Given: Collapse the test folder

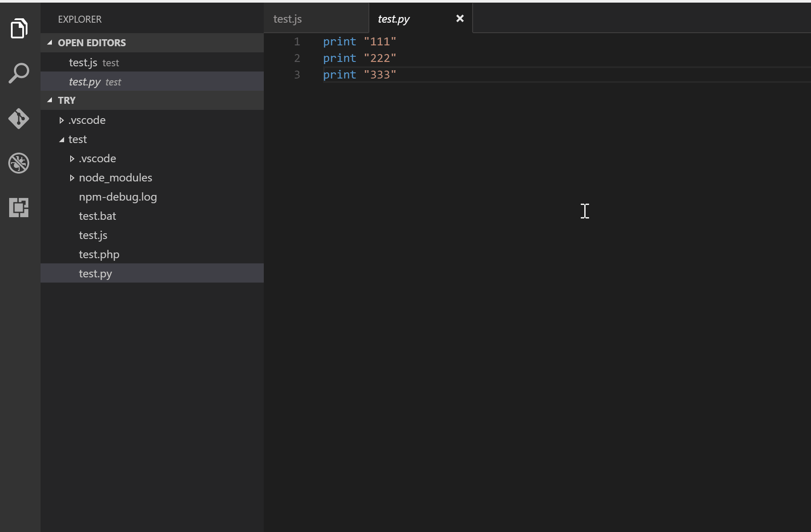Looking at the screenshot, I should [x=62, y=139].
